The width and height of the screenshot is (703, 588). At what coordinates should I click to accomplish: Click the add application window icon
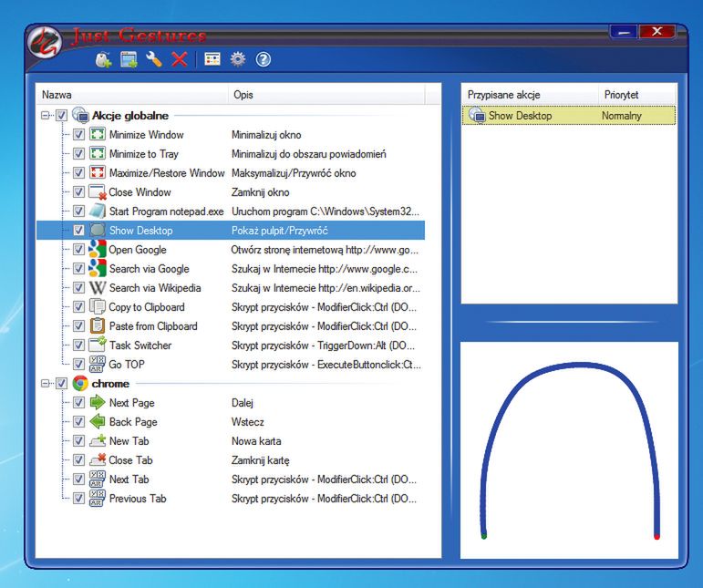[x=129, y=60]
